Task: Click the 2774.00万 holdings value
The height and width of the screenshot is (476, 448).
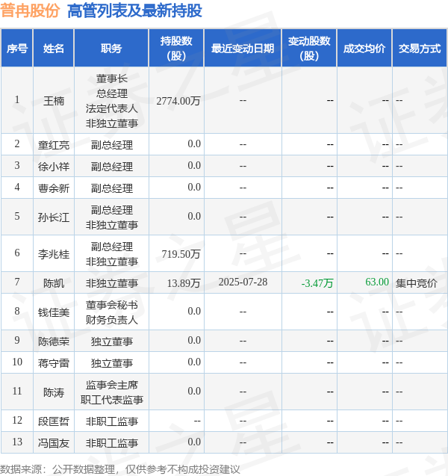Action: click(178, 101)
